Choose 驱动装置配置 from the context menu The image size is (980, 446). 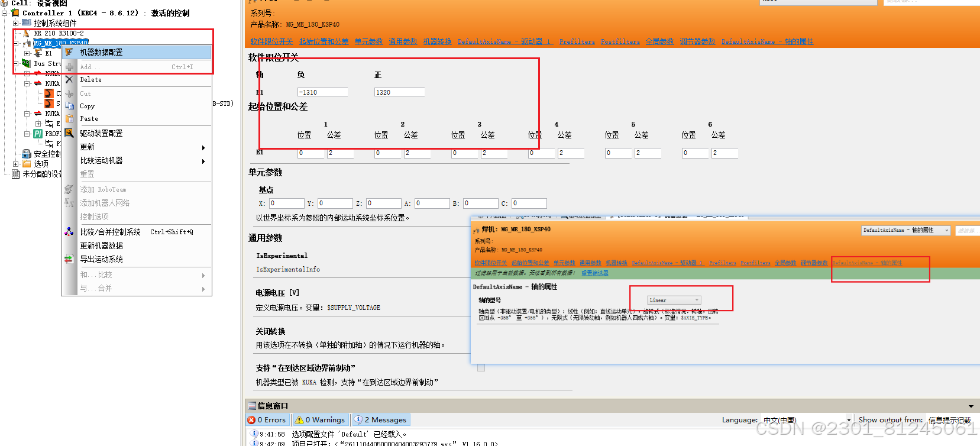[x=137, y=133]
